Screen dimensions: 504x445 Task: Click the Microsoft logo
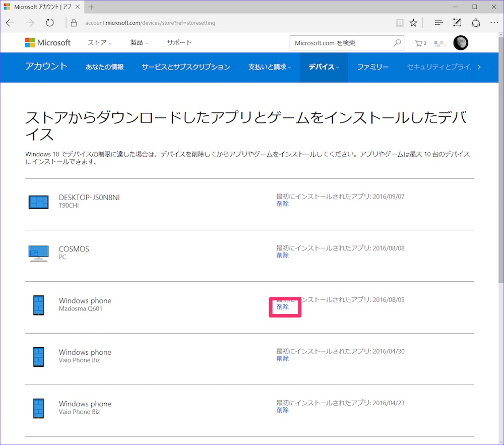click(x=48, y=42)
